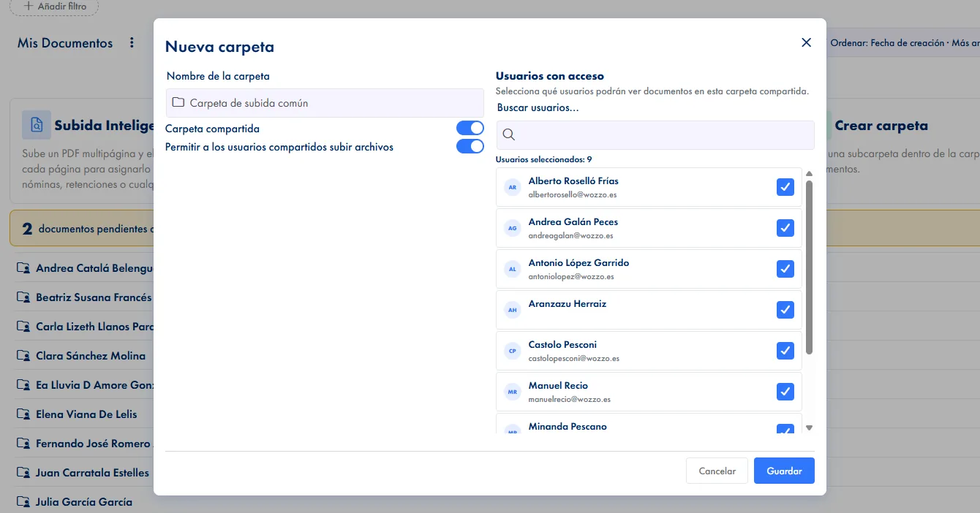Open Elena Viana De Lelis folder

(86, 414)
